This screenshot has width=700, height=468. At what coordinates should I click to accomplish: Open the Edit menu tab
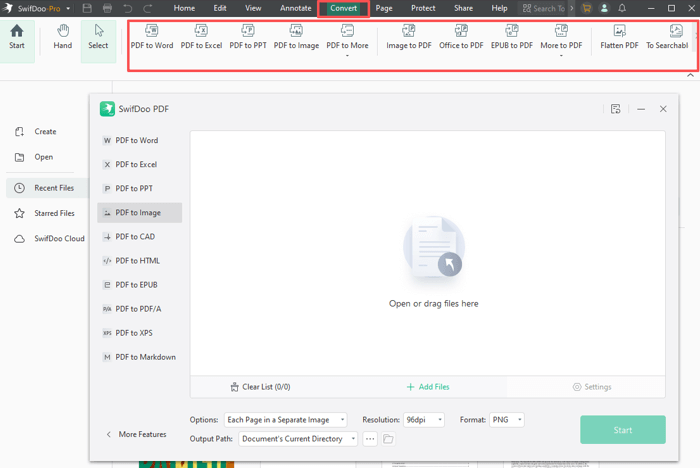[x=220, y=8]
